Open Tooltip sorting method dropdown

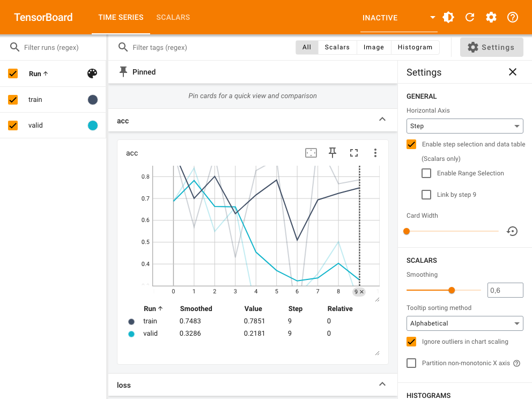coord(464,323)
